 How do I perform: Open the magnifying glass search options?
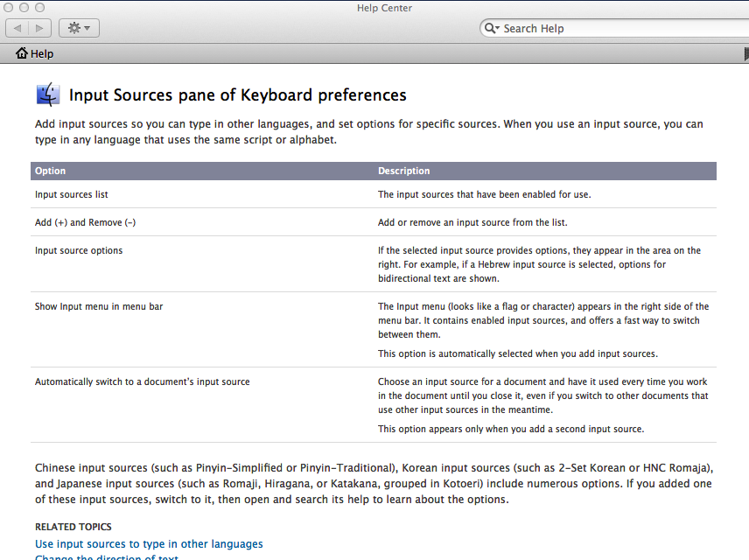(492, 28)
